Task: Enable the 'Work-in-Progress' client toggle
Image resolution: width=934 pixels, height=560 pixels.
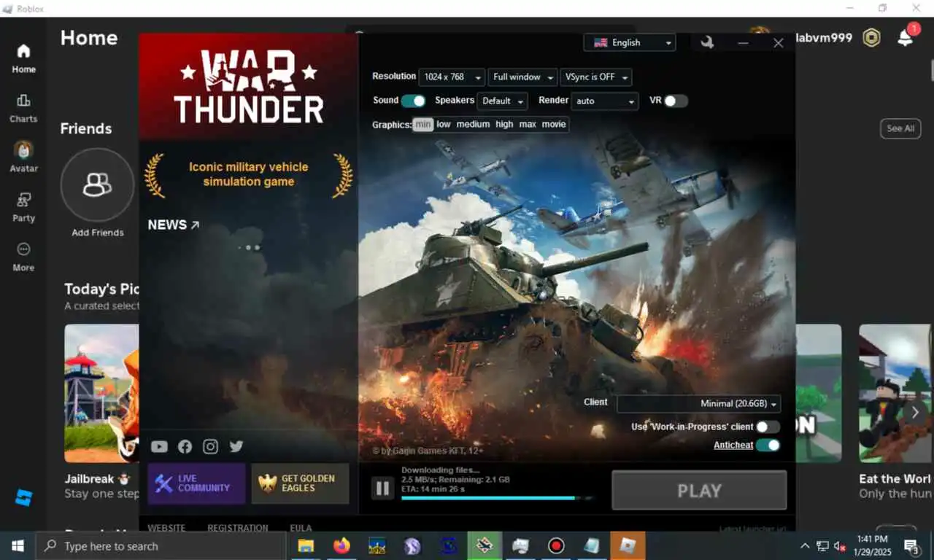Action: (768, 427)
